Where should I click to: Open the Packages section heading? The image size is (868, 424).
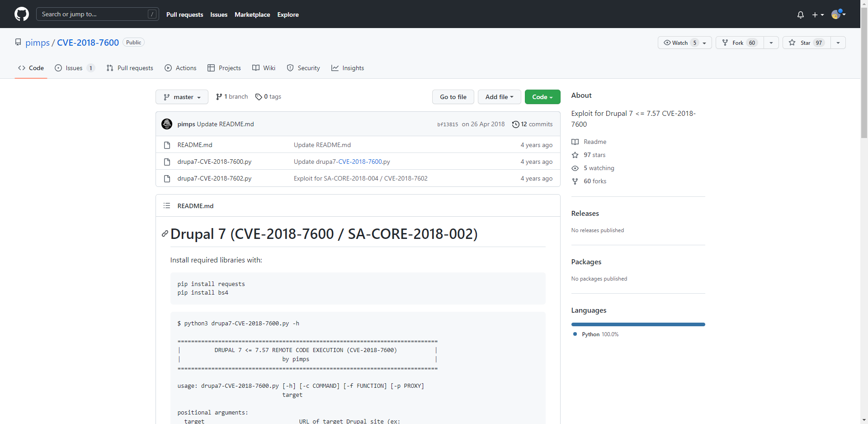586,262
